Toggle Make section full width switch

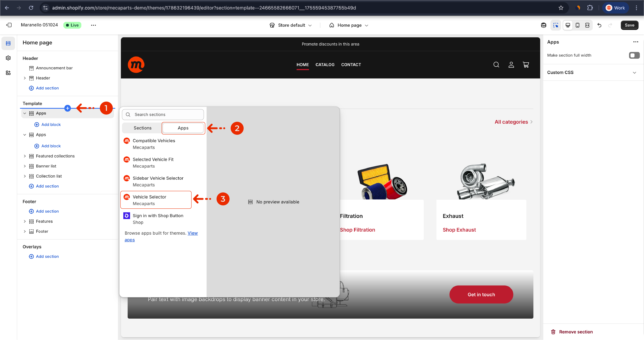pyautogui.click(x=634, y=55)
